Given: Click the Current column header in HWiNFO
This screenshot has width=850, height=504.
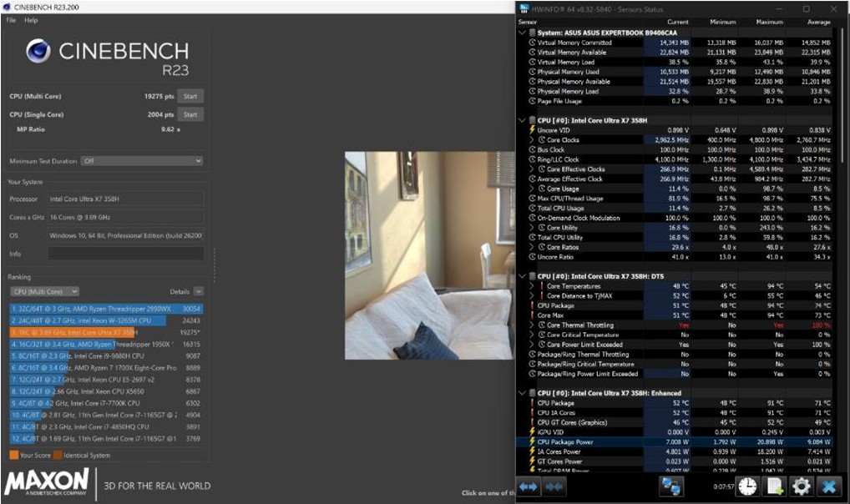Looking at the screenshot, I should tap(678, 23).
